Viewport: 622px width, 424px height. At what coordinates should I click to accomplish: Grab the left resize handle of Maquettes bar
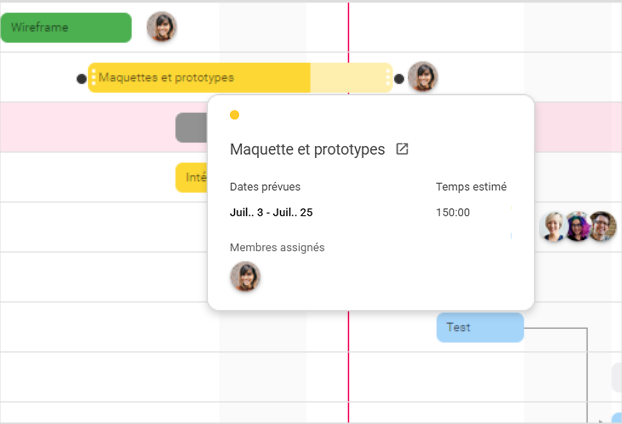click(93, 77)
